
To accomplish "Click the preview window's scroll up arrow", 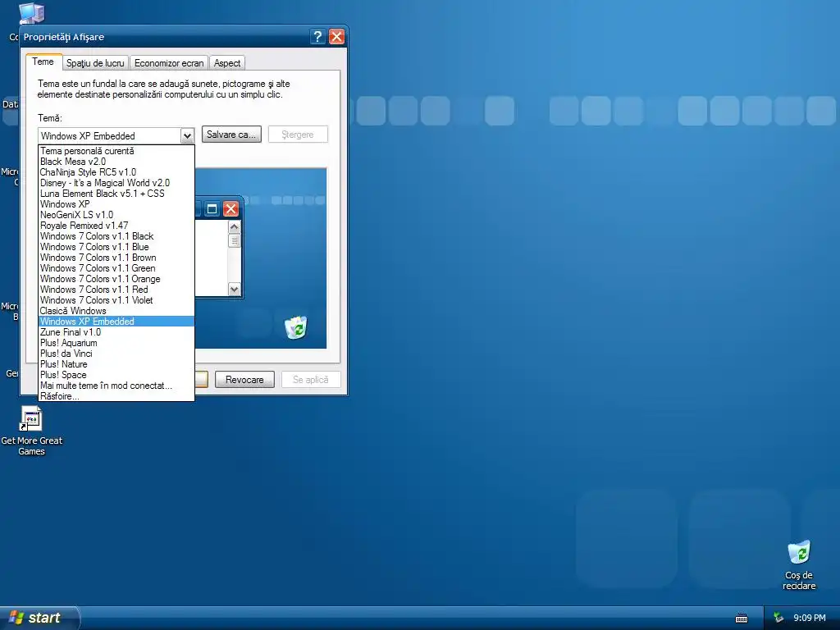I will tap(234, 227).
